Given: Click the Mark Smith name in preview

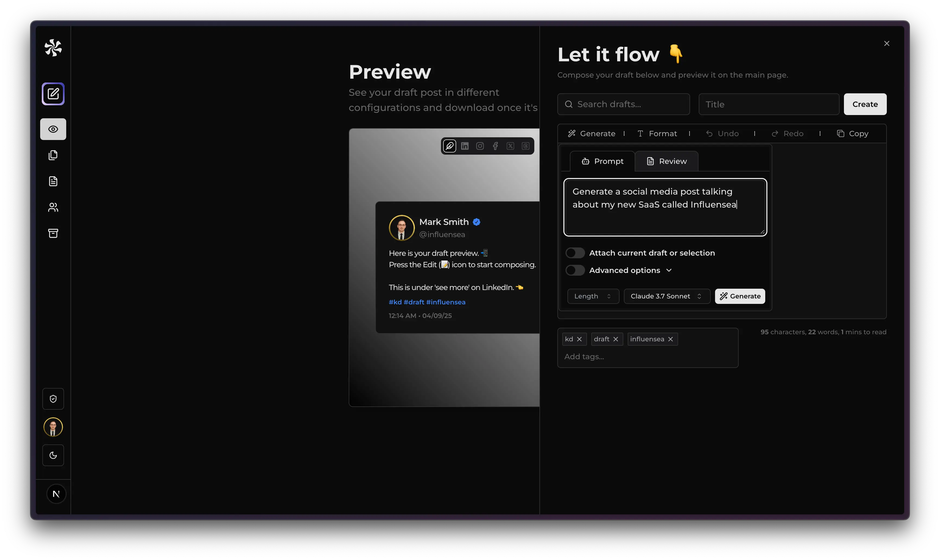Looking at the screenshot, I should [444, 222].
